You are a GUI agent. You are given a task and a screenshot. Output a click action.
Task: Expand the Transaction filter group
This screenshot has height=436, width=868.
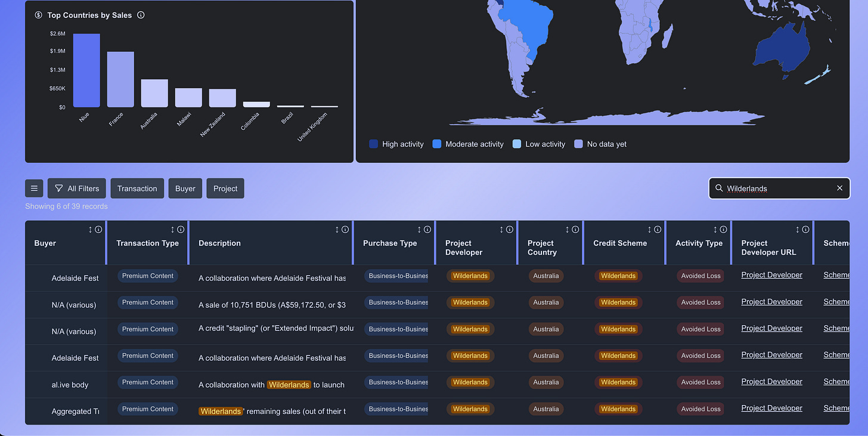tap(137, 188)
